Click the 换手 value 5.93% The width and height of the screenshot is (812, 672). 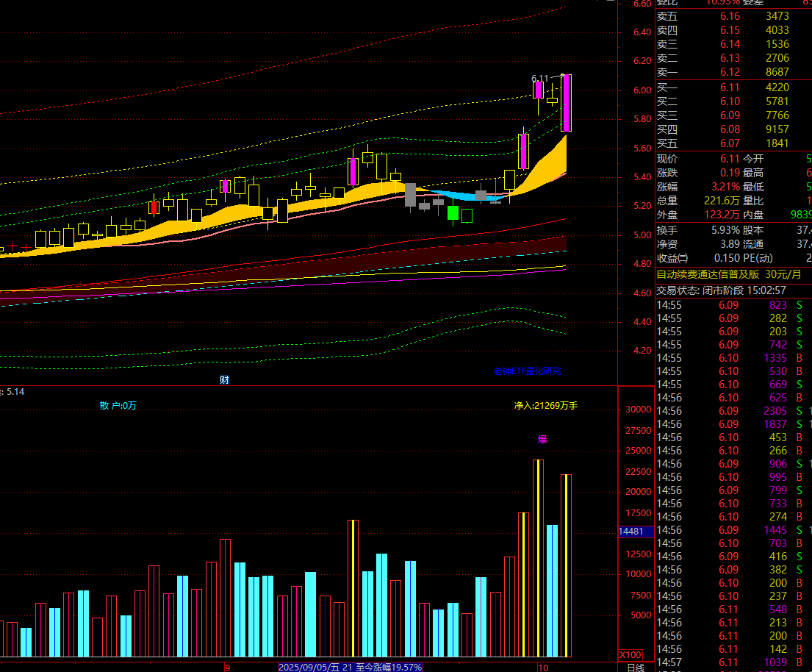[x=725, y=230]
